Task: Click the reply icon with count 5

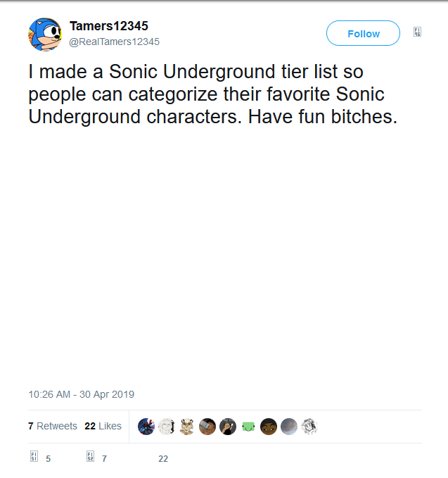Action: coord(34,458)
